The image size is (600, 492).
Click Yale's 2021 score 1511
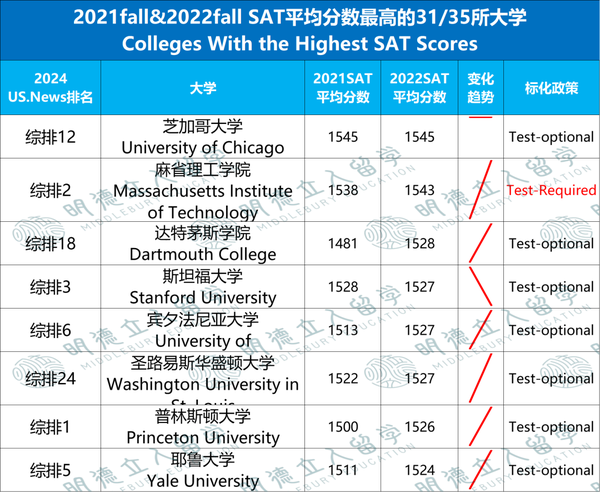coord(343,470)
